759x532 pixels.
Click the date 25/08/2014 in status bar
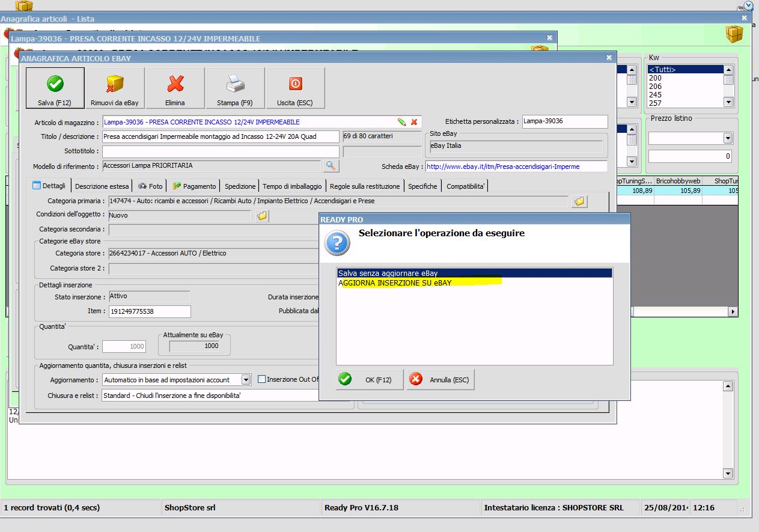point(665,507)
